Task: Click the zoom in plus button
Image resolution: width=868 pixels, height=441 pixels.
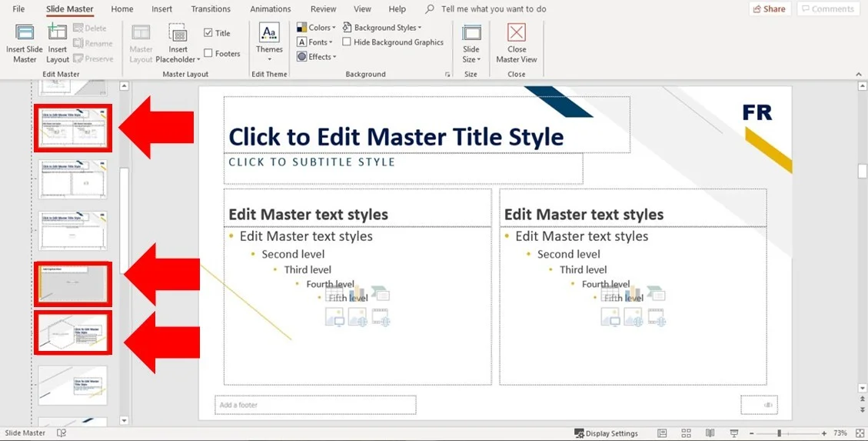Action: pos(823,433)
